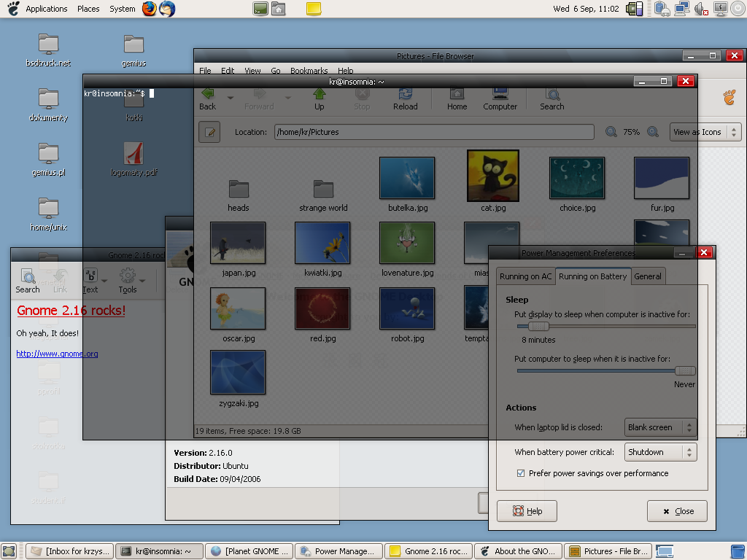Screen dimensions: 747x560
Task: Open File menu in File Browser
Action: coord(205,71)
